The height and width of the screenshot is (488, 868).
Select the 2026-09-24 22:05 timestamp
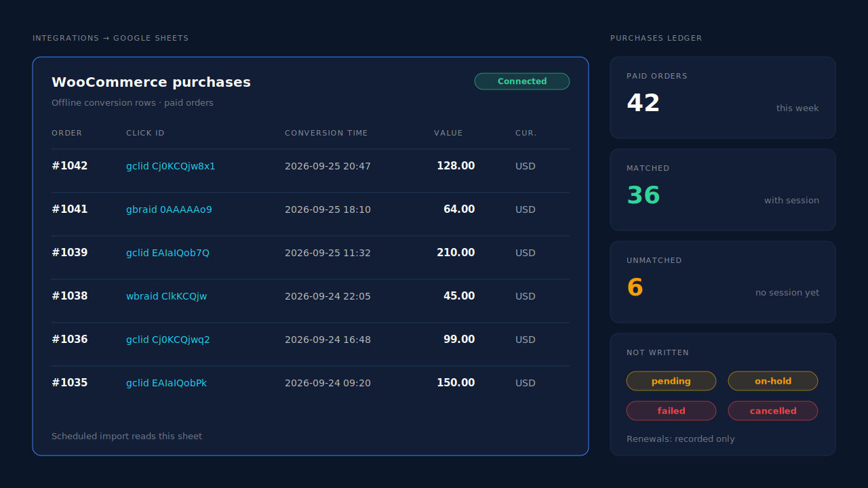point(328,296)
